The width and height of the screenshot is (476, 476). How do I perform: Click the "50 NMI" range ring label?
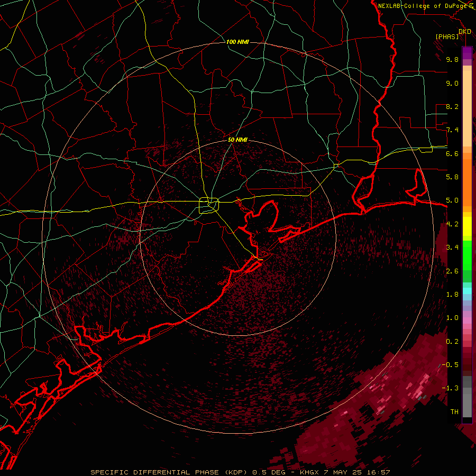tap(237, 140)
